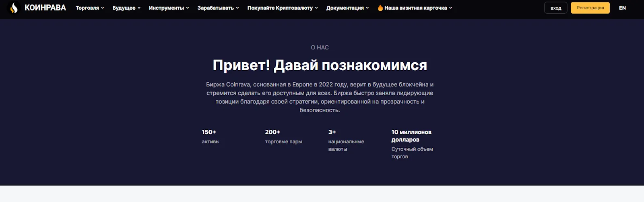
Task: Click the orange flame icon beside Наша визитная карточка
Action: click(x=380, y=8)
